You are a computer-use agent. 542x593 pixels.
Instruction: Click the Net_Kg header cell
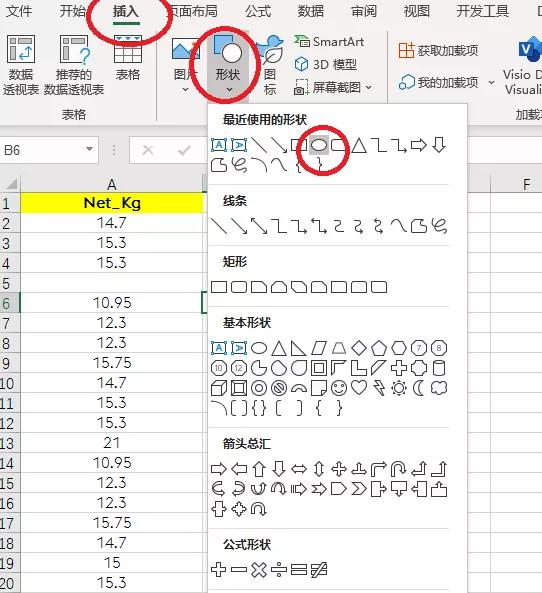click(x=112, y=203)
